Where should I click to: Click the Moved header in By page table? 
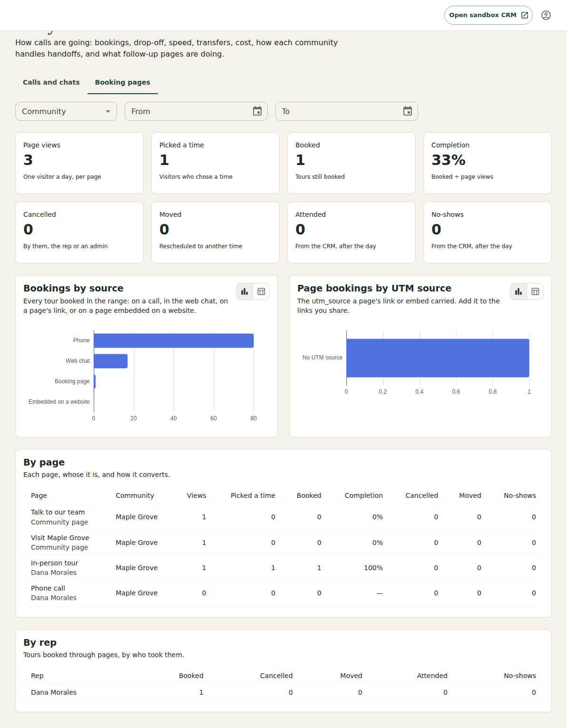click(470, 495)
